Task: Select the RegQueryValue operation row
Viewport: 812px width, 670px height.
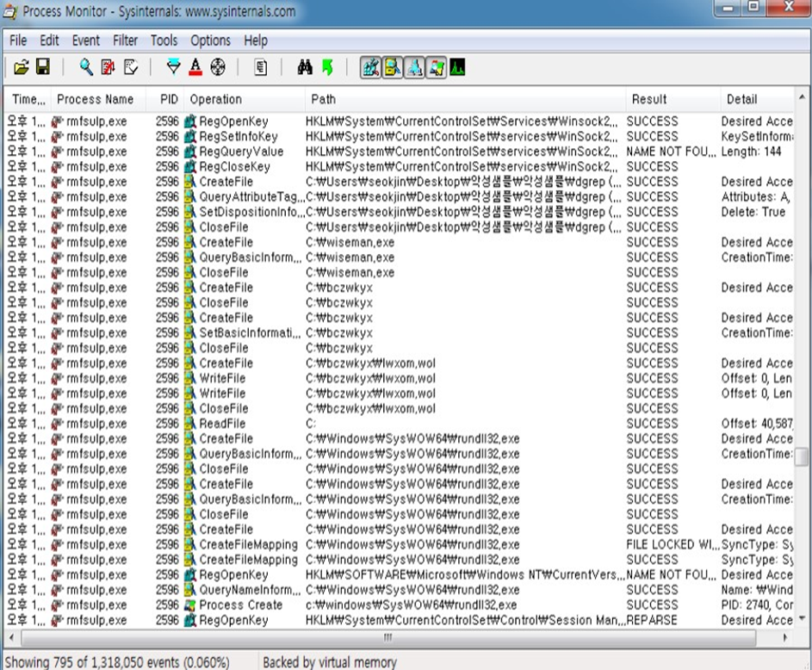Action: coord(399,152)
